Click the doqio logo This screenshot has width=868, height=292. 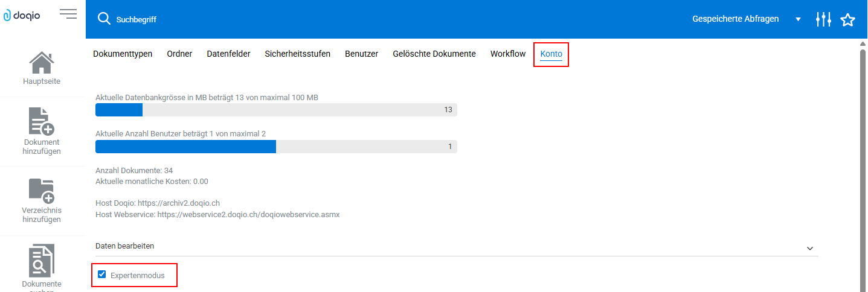coord(22,16)
